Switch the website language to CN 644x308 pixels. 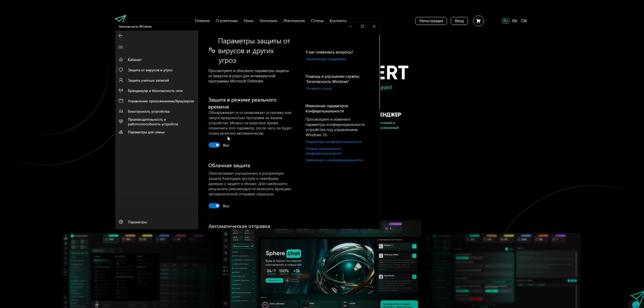524,21
